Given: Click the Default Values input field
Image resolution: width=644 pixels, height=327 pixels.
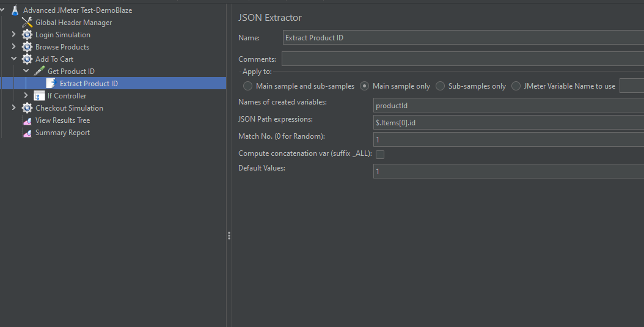Looking at the screenshot, I should 508,171.
